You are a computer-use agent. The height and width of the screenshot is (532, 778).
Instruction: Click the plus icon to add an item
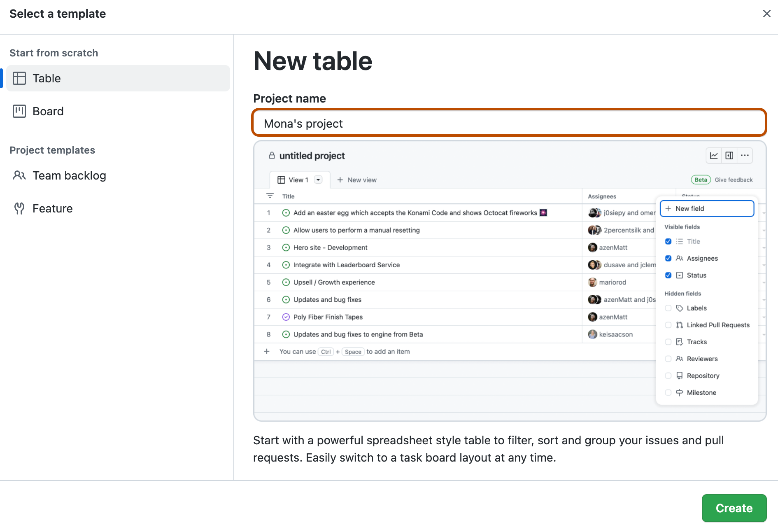(267, 351)
